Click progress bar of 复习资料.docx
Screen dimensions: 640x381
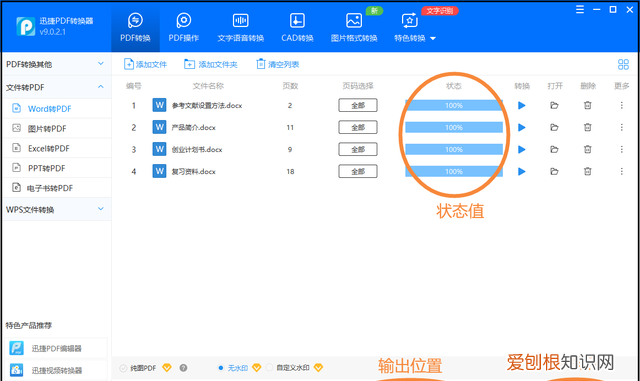pyautogui.click(x=454, y=172)
